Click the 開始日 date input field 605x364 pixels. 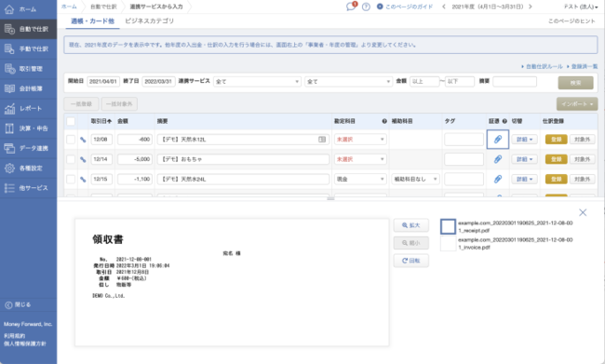tap(103, 81)
